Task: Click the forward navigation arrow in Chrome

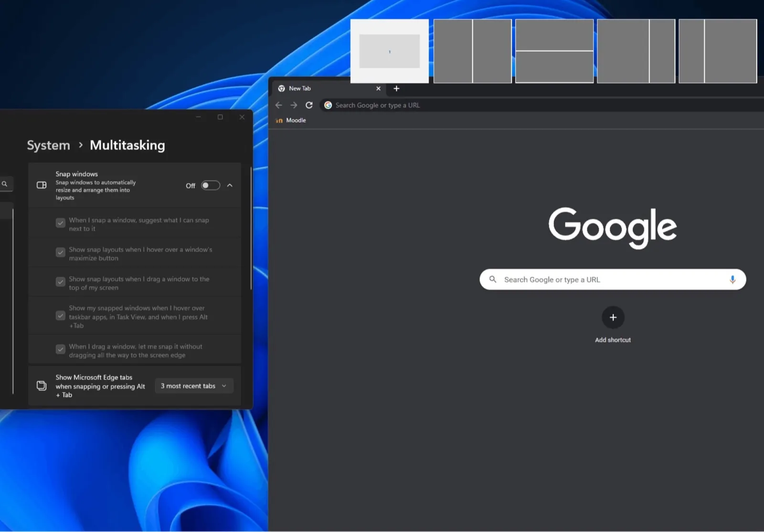Action: 294,105
